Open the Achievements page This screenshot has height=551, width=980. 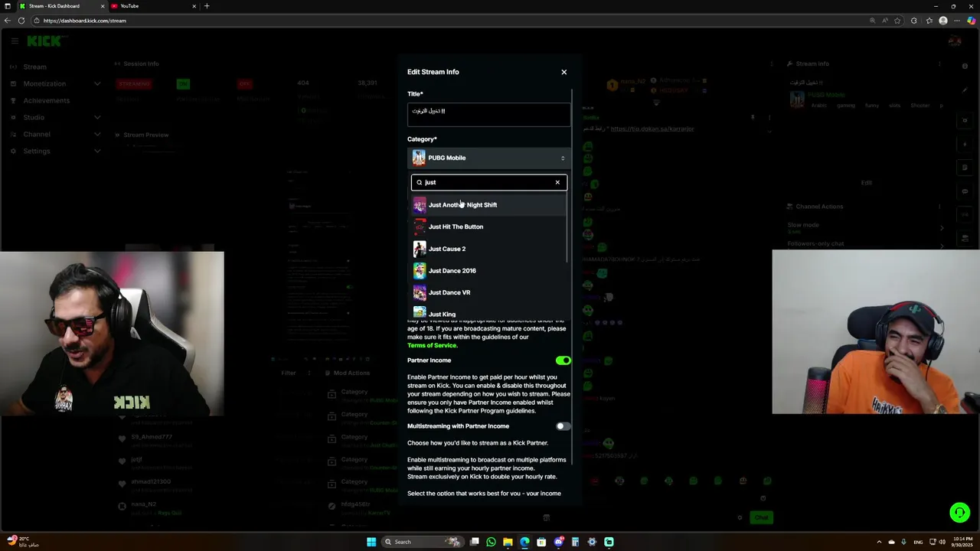pyautogui.click(x=46, y=100)
